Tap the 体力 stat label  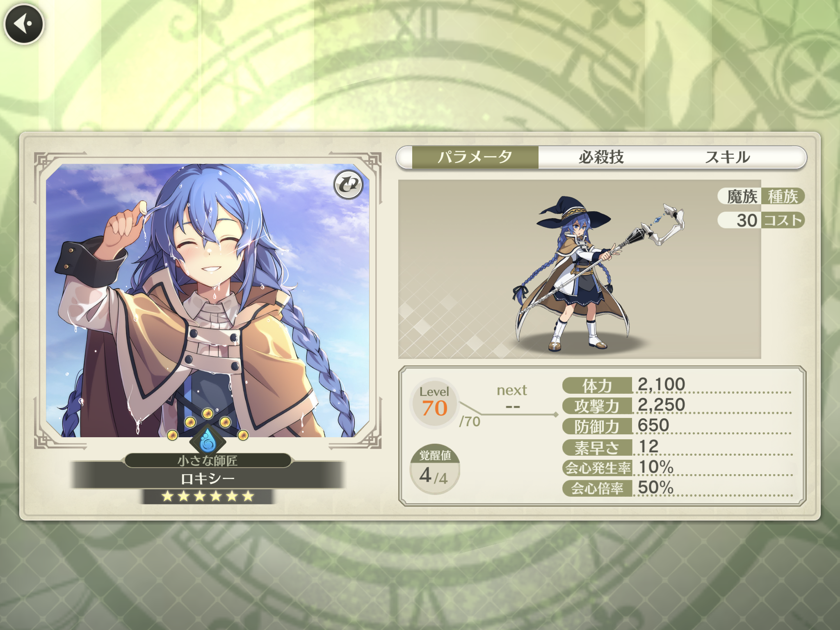point(597,386)
